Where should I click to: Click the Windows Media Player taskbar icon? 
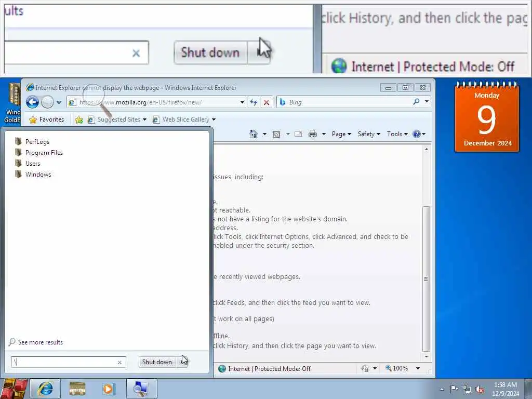[x=108, y=389]
